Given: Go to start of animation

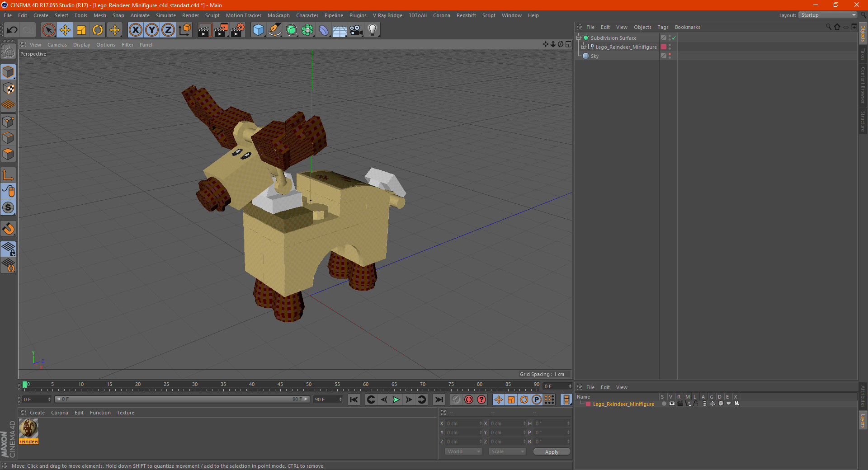Looking at the screenshot, I should [354, 399].
